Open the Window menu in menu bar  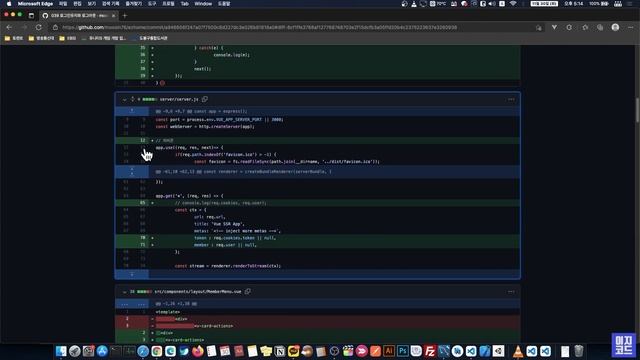(x=203, y=4)
